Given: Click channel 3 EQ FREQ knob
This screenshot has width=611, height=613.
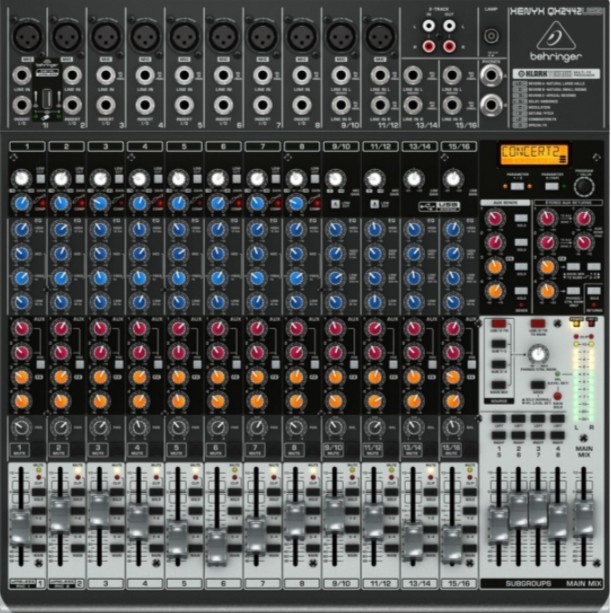Looking at the screenshot, I should click(x=100, y=278).
